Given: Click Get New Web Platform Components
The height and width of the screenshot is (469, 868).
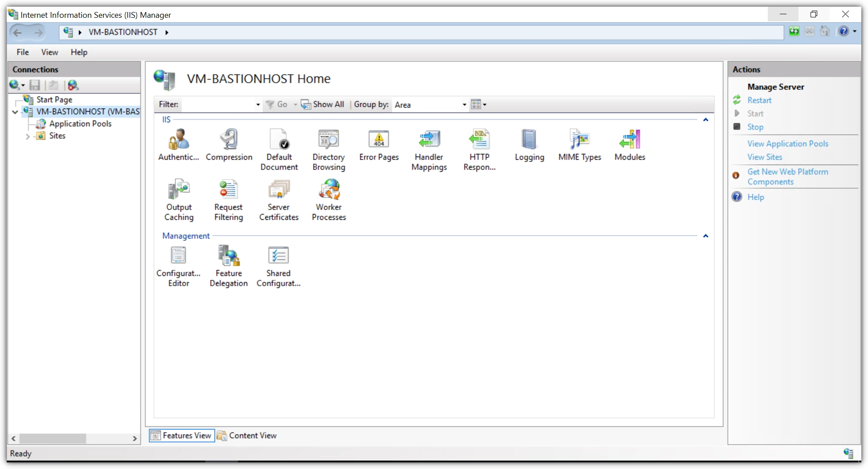Looking at the screenshot, I should pyautogui.click(x=788, y=177).
